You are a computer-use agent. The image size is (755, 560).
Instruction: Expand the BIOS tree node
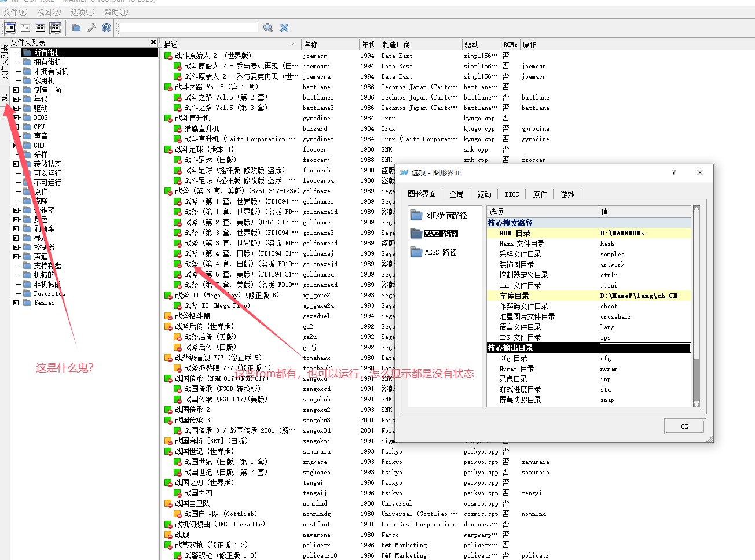[x=16, y=117]
